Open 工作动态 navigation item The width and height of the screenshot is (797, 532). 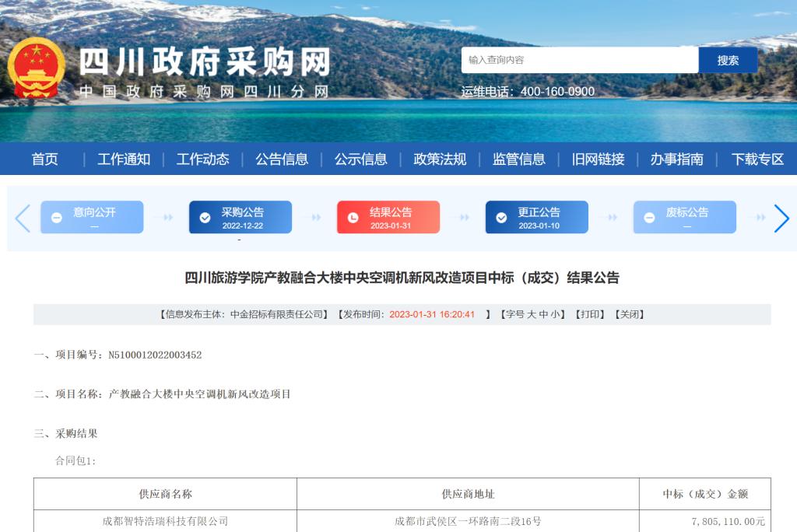(x=203, y=159)
